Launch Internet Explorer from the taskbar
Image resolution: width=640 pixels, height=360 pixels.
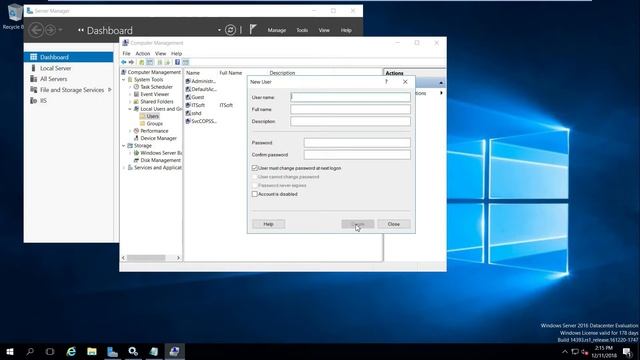71,351
